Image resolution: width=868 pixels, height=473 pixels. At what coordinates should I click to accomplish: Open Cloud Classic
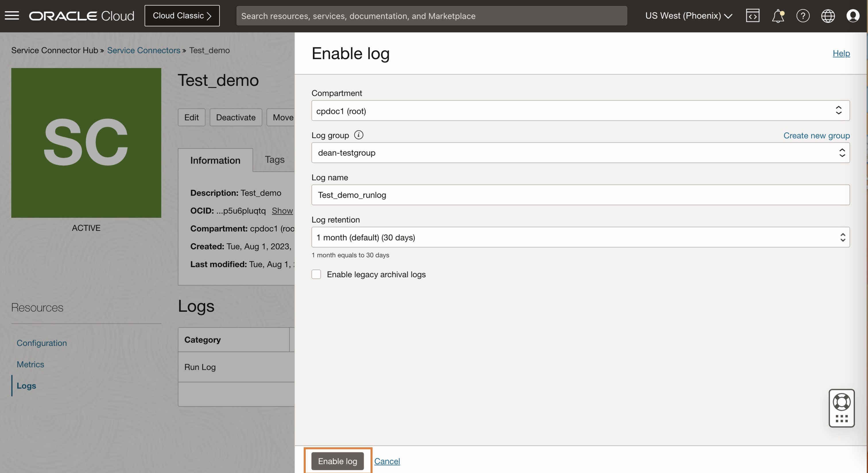[182, 15]
